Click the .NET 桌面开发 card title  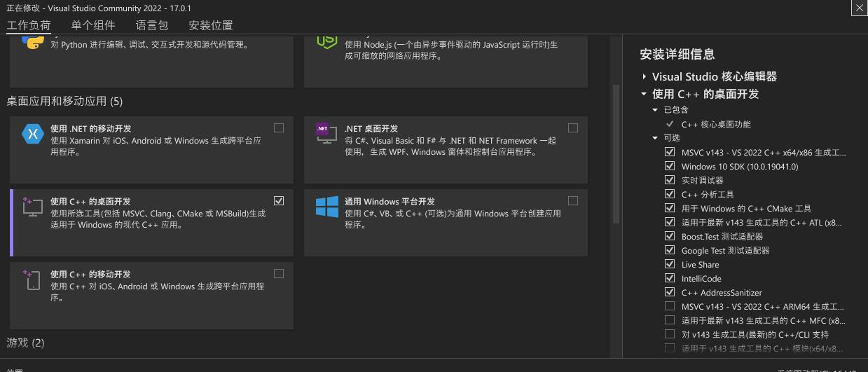pos(371,129)
